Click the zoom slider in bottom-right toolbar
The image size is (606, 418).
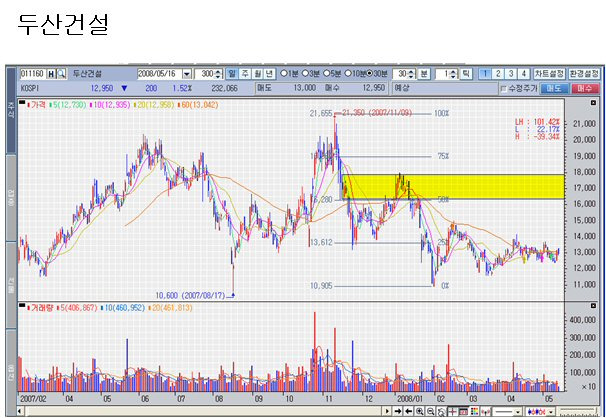(578, 411)
